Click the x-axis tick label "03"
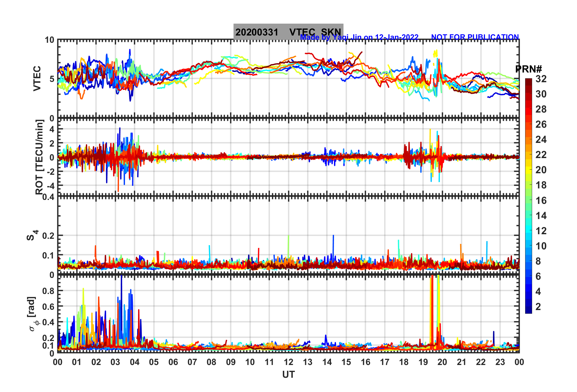577x392 pixels. click(115, 362)
